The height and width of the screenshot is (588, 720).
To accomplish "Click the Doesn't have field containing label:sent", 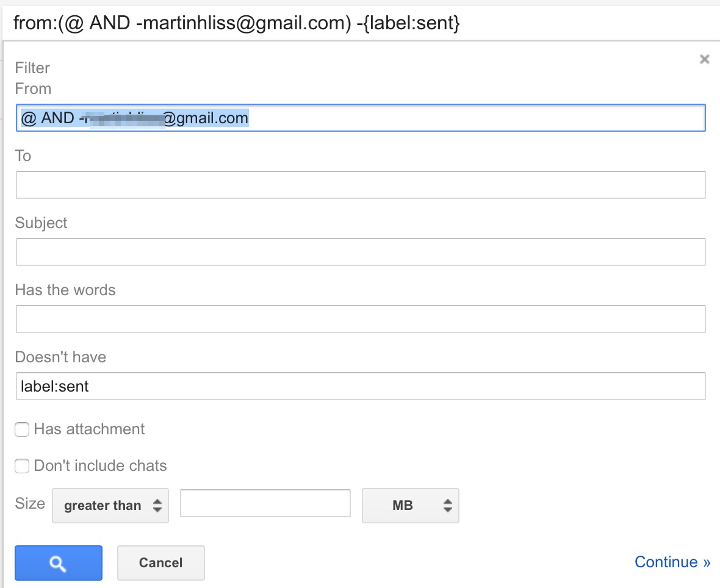I will pos(361,386).
